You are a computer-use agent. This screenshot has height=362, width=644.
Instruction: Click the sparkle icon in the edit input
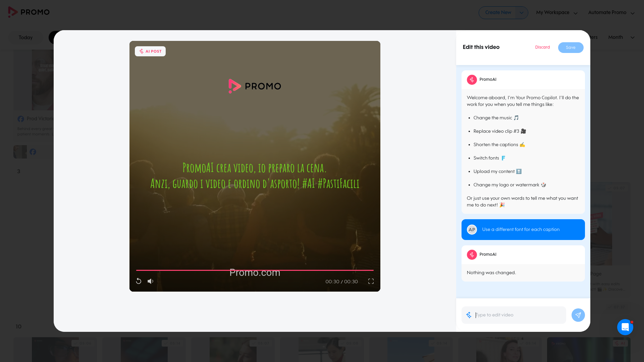click(x=469, y=315)
